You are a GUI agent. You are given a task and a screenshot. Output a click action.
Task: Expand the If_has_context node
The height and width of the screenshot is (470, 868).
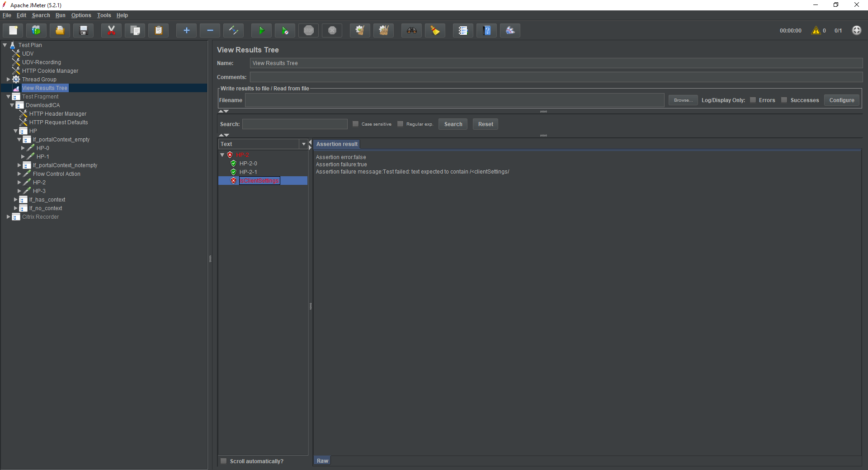point(15,199)
